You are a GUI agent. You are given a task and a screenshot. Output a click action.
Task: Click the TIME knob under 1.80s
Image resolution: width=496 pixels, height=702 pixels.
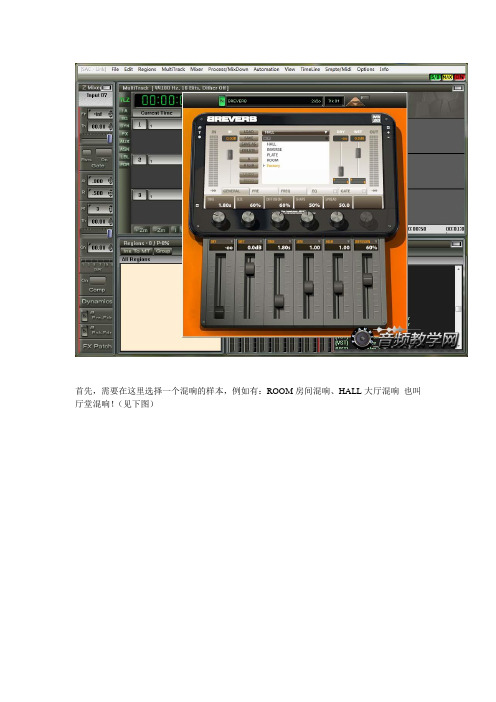219,218
